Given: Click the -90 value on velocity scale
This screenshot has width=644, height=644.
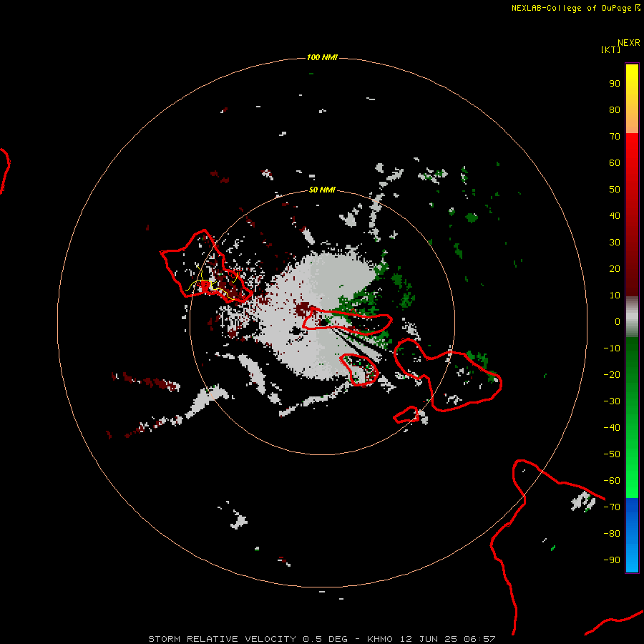Looking at the screenshot, I should coord(612,560).
